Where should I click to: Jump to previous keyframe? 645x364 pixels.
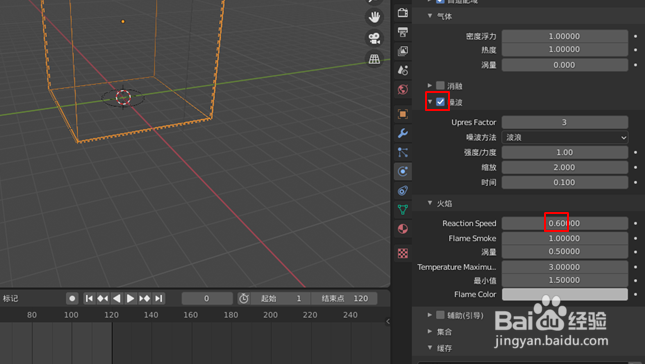103,298
